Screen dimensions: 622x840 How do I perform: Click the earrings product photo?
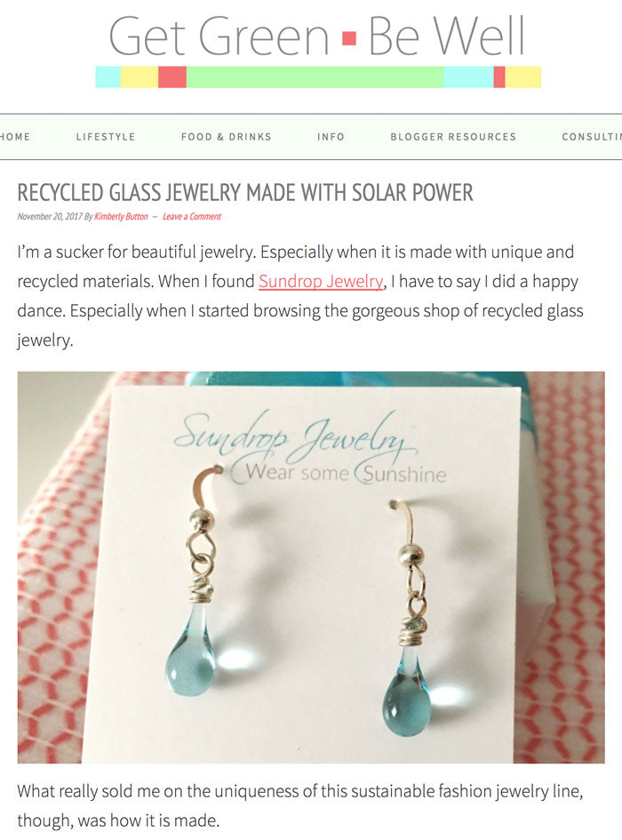pos(311,567)
